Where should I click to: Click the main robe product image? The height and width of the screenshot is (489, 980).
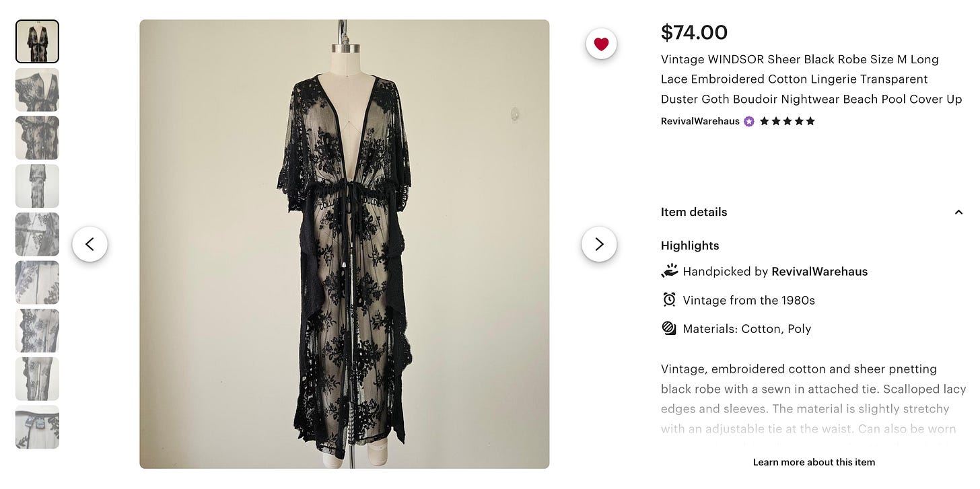point(344,244)
